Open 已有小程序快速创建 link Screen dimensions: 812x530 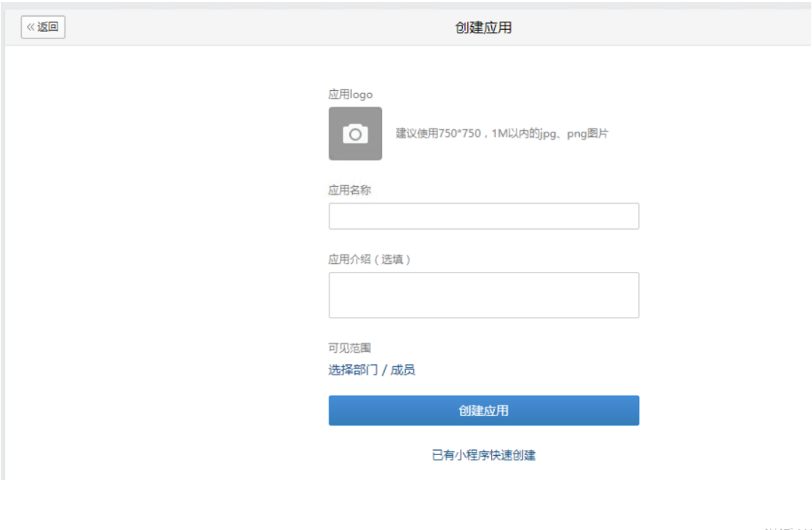[x=484, y=455]
